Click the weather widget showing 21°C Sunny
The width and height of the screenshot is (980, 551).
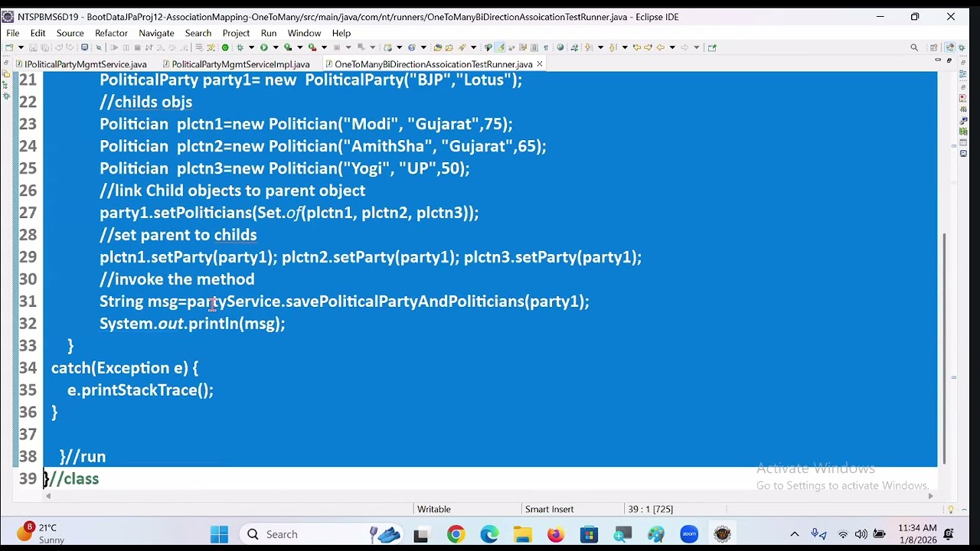tap(42, 533)
